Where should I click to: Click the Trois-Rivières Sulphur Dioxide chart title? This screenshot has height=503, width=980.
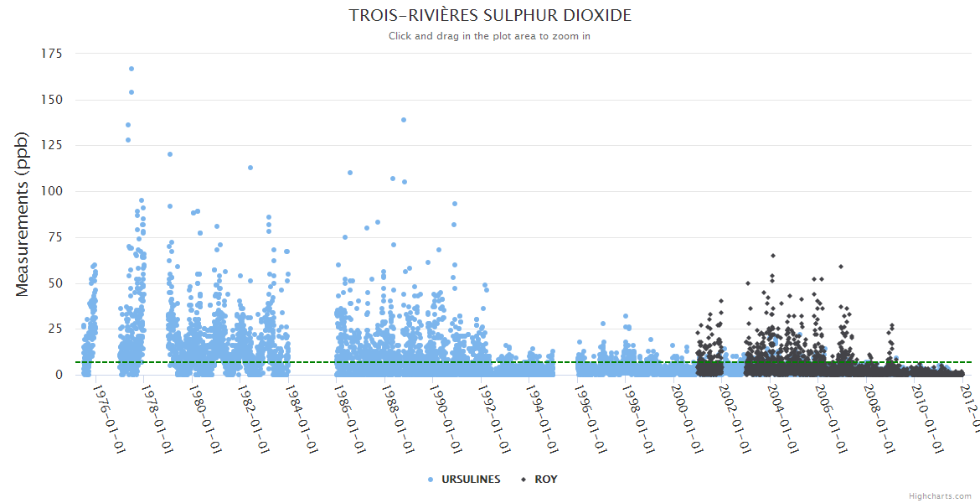490,16
